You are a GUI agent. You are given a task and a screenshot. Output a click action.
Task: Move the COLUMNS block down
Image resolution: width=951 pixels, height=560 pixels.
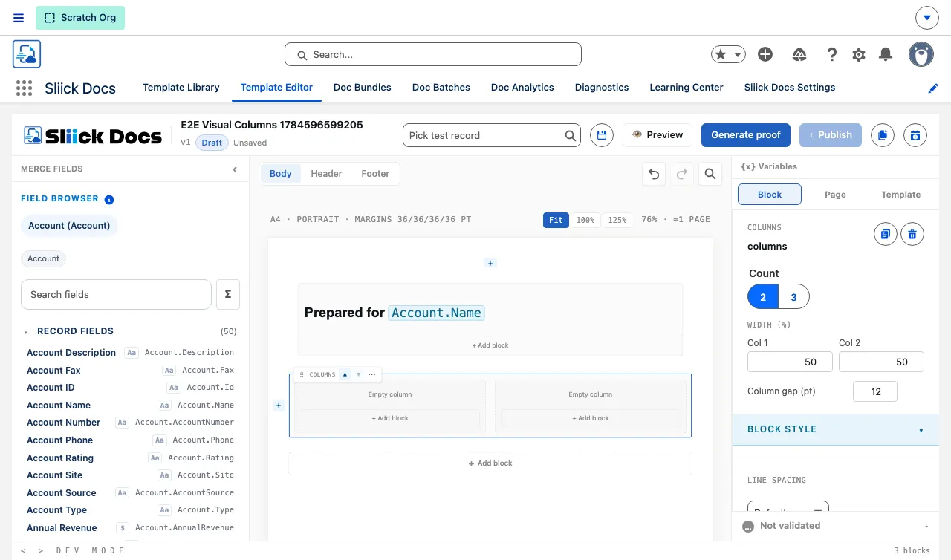tap(358, 374)
